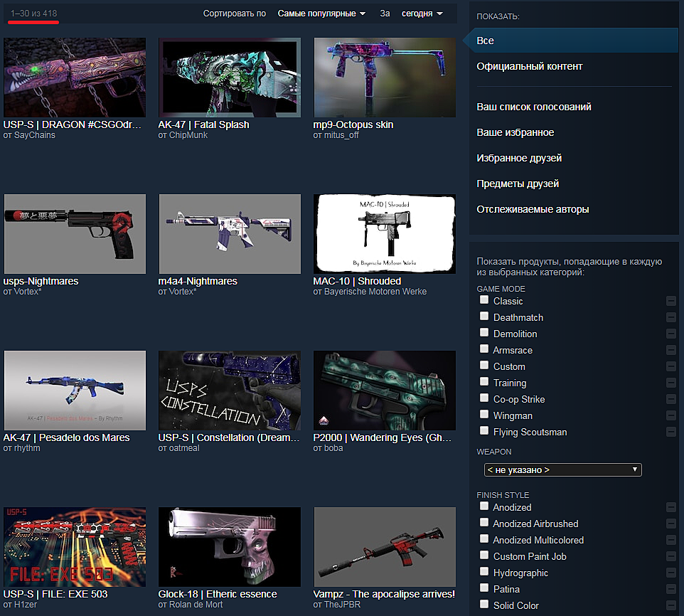Exclude Wingman using its minus icon

pyautogui.click(x=670, y=415)
